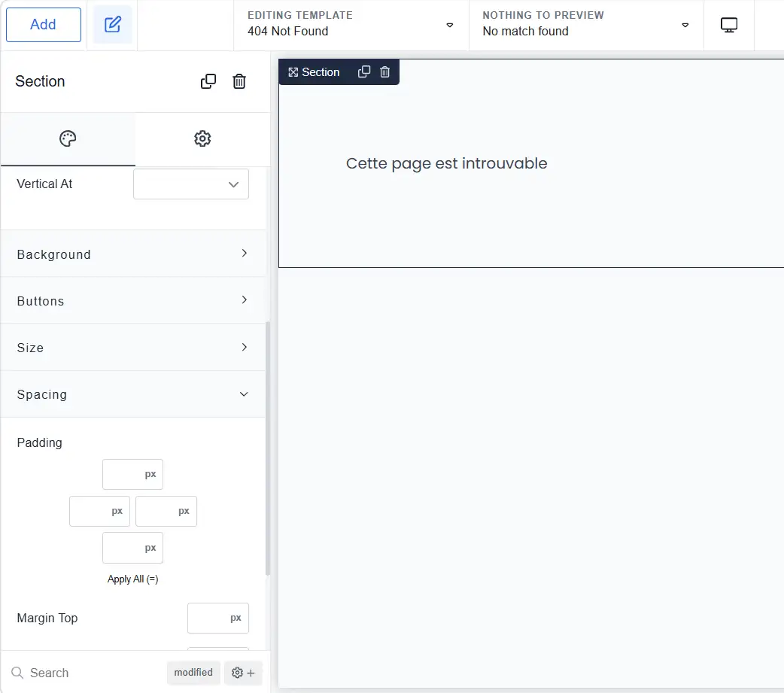Click the Section title in sidebar
The height and width of the screenshot is (693, 784).
click(x=40, y=81)
